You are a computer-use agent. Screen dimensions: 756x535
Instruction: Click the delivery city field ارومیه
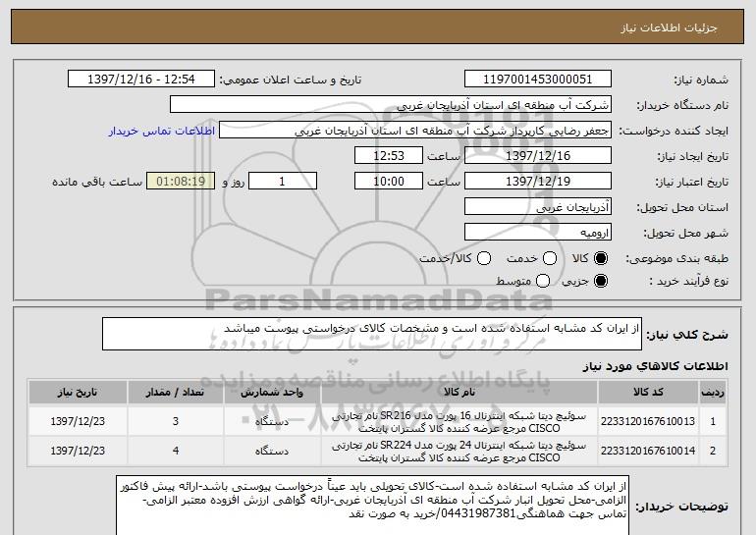point(538,233)
